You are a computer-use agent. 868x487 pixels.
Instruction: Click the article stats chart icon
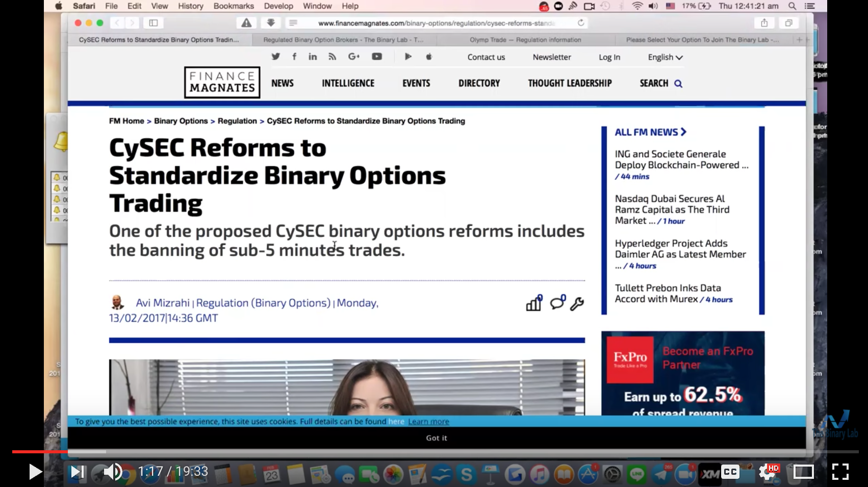tap(534, 303)
